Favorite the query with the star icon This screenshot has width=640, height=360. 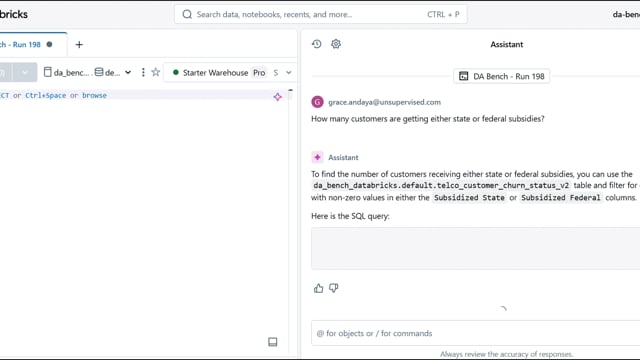tap(156, 72)
